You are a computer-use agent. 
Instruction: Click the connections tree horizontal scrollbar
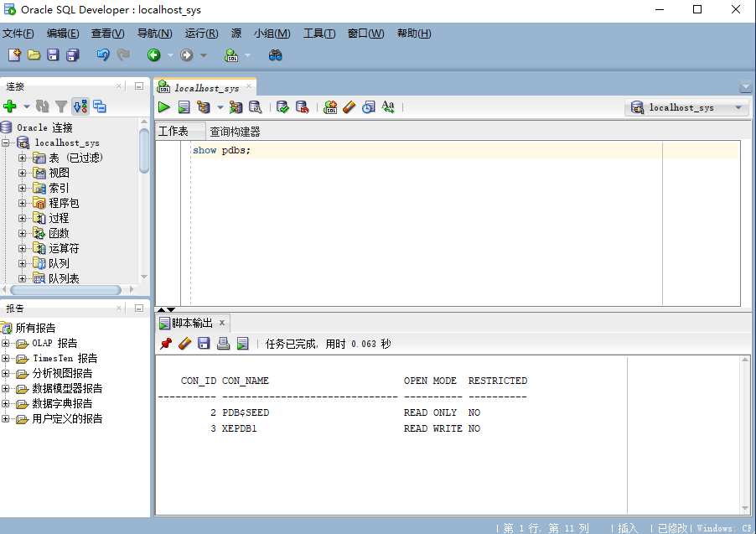point(65,290)
